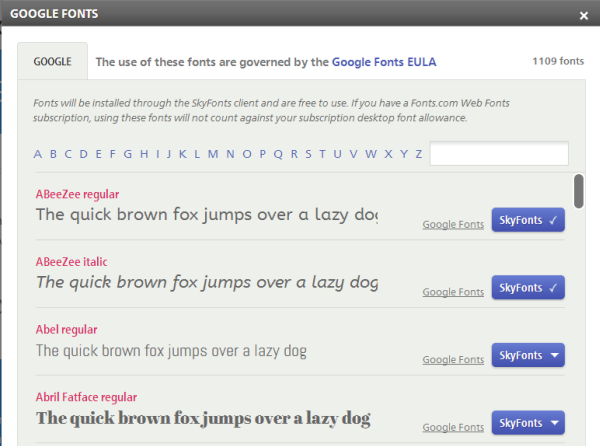Filter fonts by letter U
Screen dimensions: 600x446
point(337,154)
